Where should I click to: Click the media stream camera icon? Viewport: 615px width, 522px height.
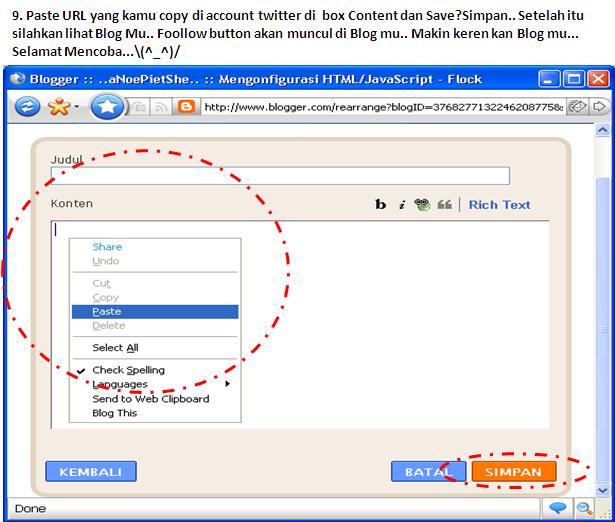(x=138, y=107)
